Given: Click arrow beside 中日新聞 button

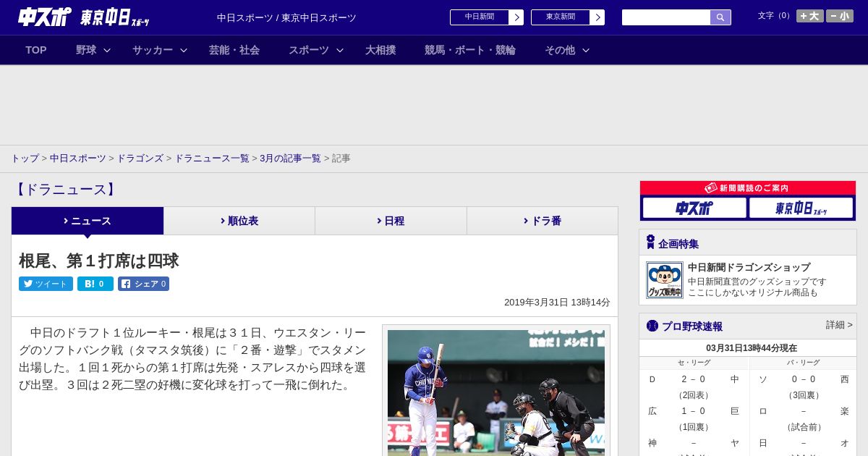Looking at the screenshot, I should pyautogui.click(x=516, y=17).
